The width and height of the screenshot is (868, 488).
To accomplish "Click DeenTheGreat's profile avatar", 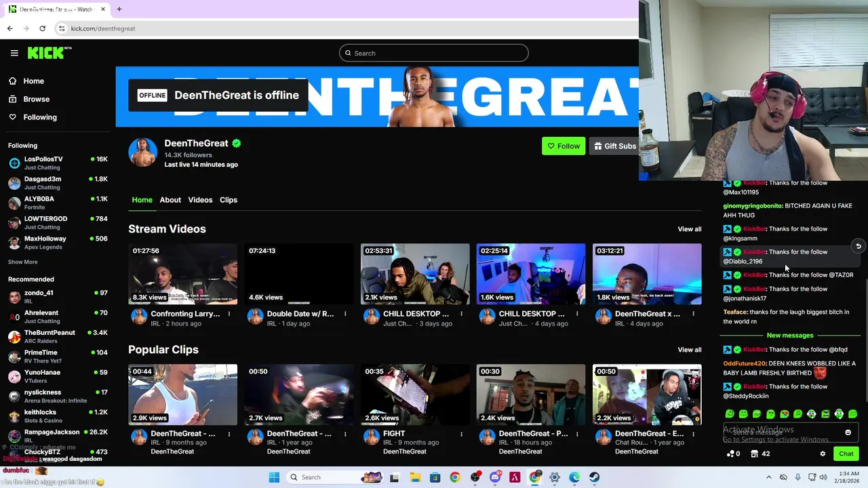I will tap(142, 152).
